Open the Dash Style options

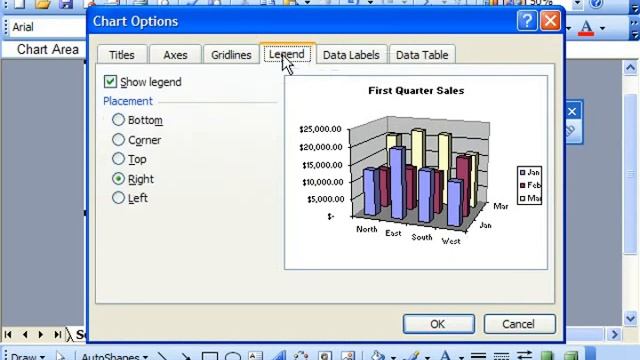(x=501, y=356)
